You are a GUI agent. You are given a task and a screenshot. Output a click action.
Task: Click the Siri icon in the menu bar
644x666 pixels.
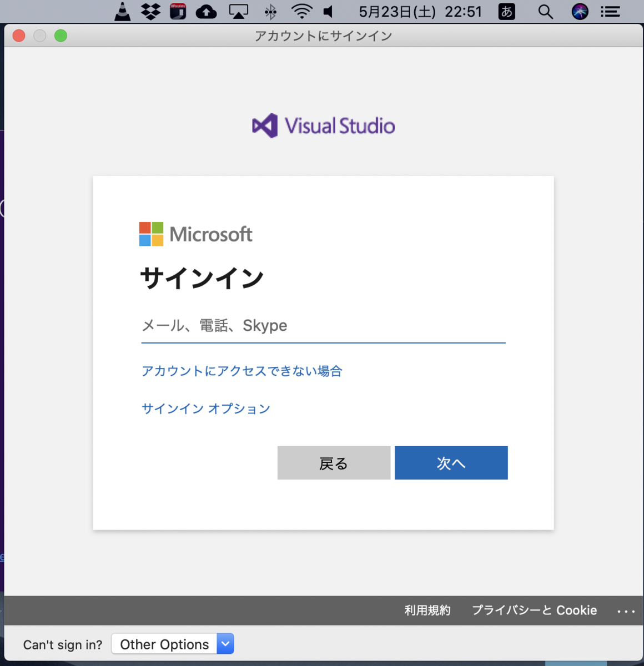579,11
